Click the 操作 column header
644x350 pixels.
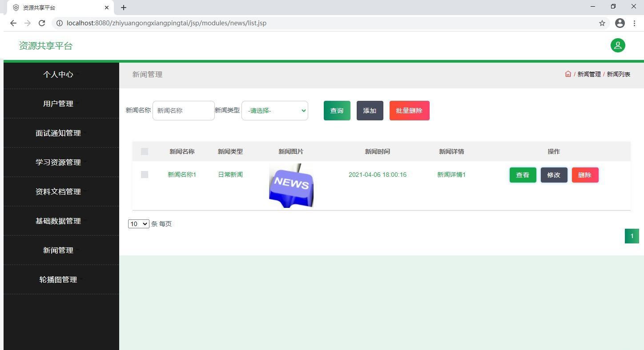click(554, 151)
